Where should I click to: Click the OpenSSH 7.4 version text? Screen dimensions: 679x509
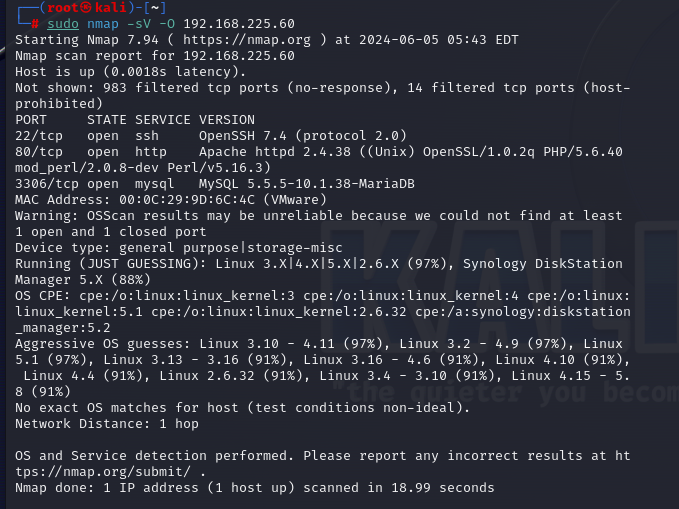[x=242, y=136]
